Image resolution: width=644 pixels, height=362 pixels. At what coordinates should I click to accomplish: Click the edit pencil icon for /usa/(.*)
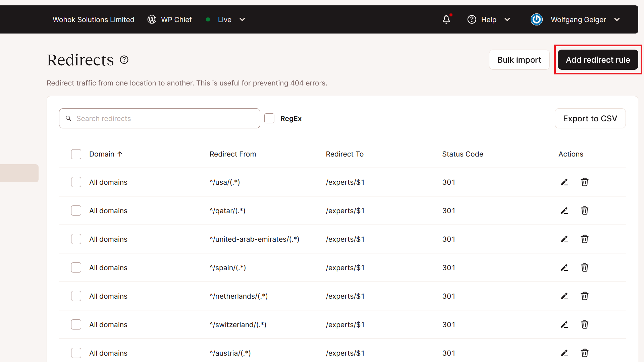pyautogui.click(x=565, y=182)
